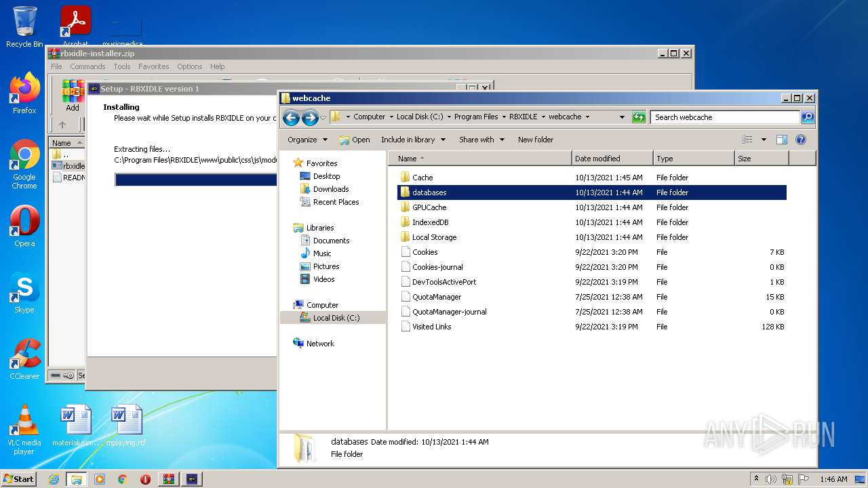Open the views options dropdown arrow

pos(764,140)
